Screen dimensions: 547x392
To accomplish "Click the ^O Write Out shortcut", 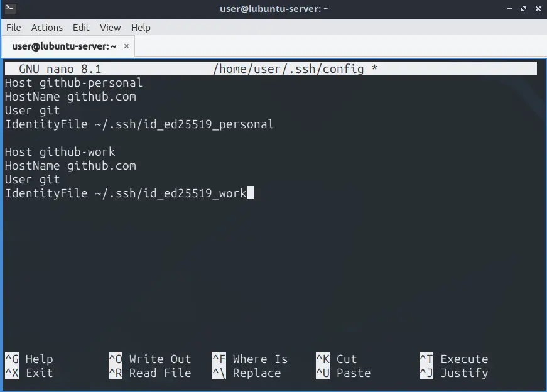I will 149,359.
